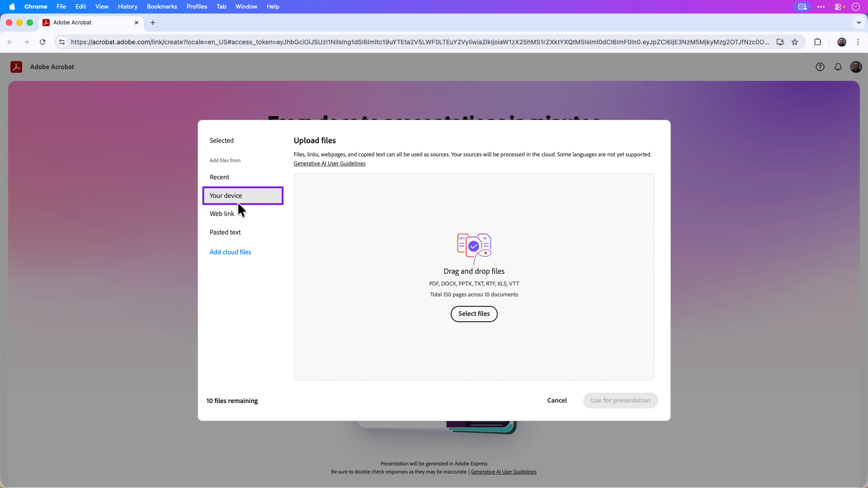Select Pasted text as source
Image resolution: width=868 pixels, height=488 pixels.
pos(225,232)
